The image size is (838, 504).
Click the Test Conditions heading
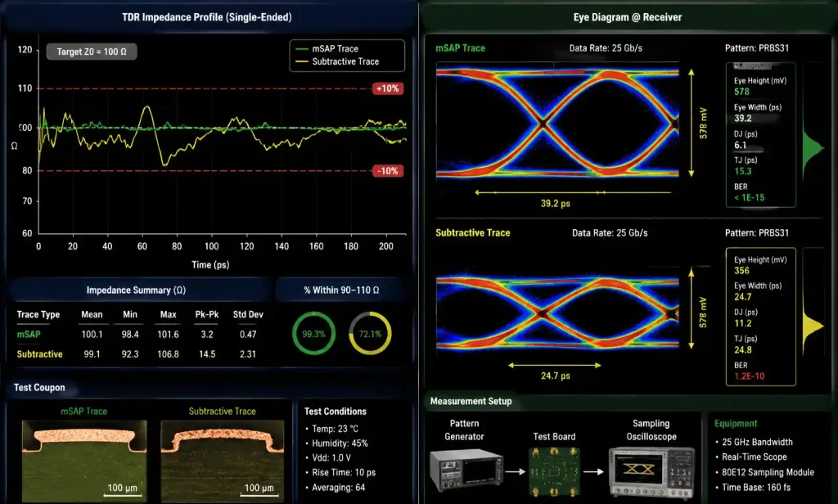click(335, 412)
